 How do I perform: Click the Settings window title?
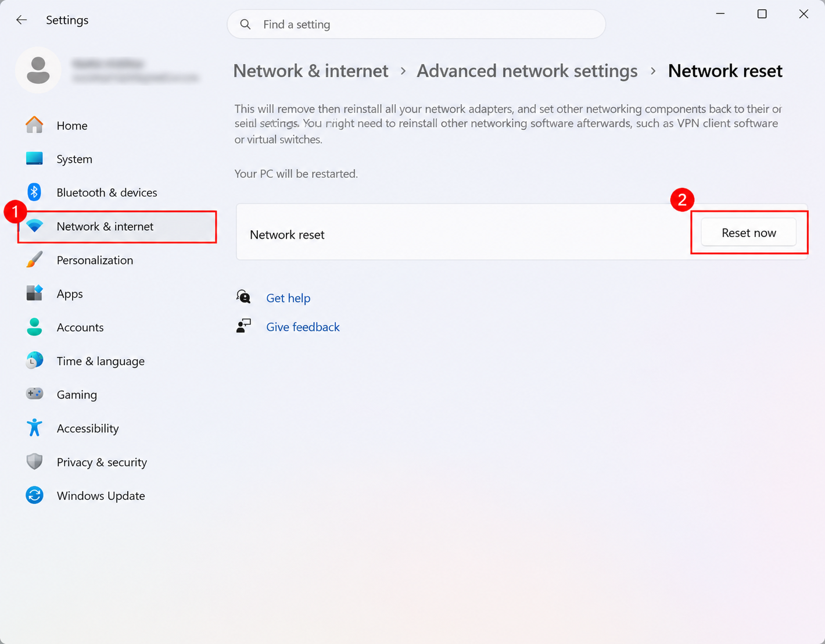67,20
